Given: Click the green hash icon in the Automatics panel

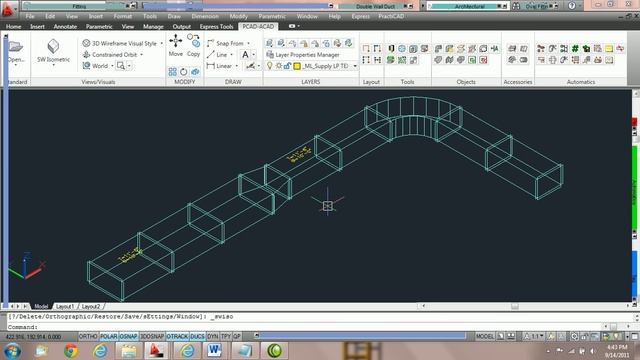Looking at the screenshot, I should [x=575, y=49].
